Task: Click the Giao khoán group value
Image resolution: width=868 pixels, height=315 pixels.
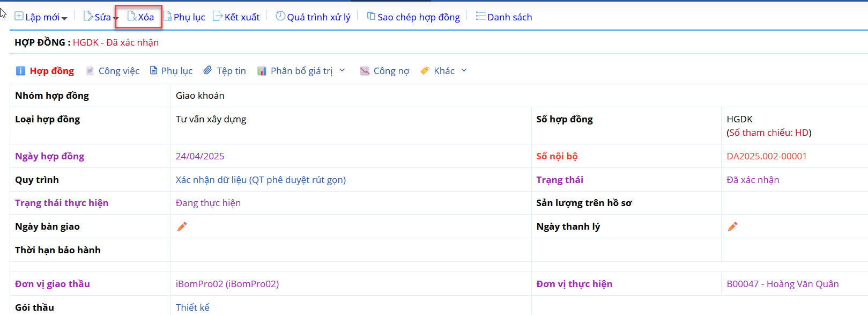Action: [200, 96]
